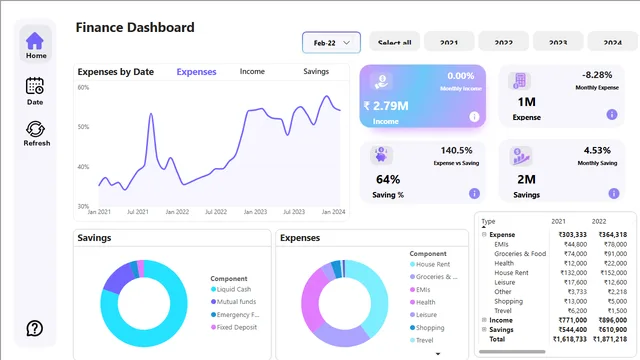Click House Rent table row label
Screen dimensions: 640x360
click(x=511, y=273)
